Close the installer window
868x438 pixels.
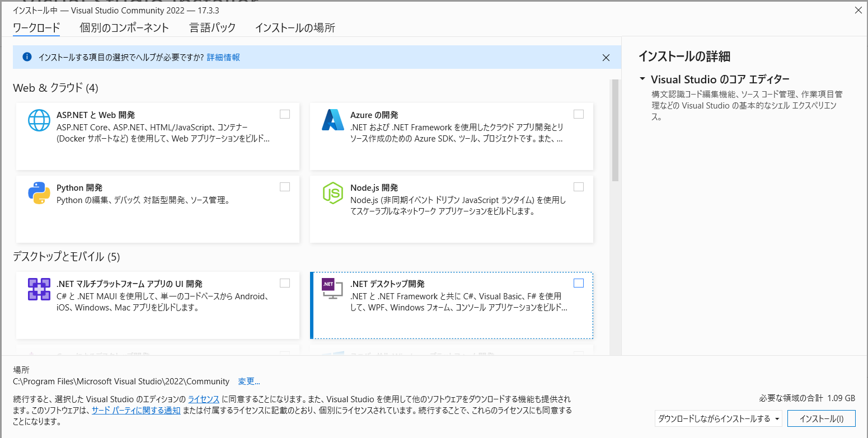[858, 10]
